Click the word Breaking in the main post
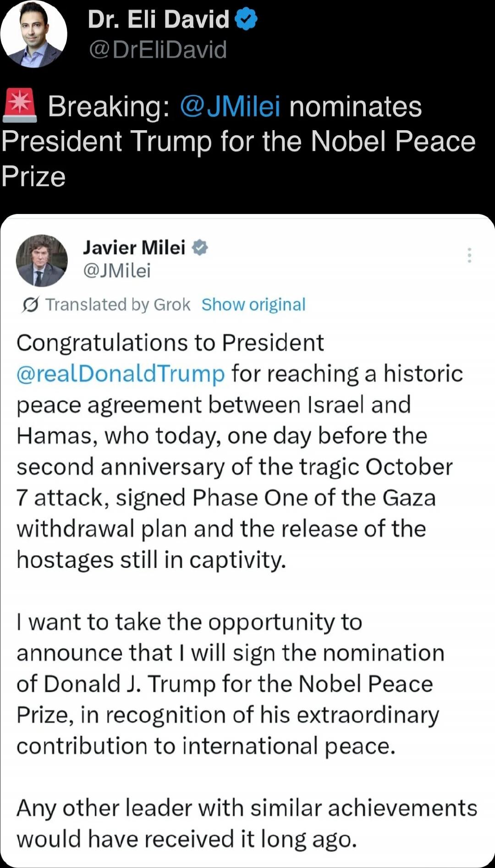495x868 pixels. 108,106
